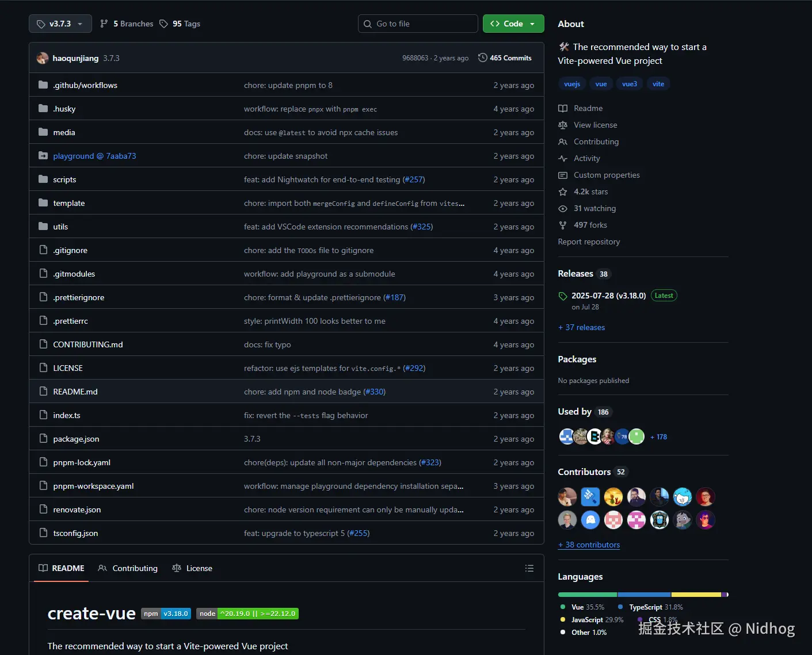
Task: Open the LICENSE file
Action: coord(68,368)
